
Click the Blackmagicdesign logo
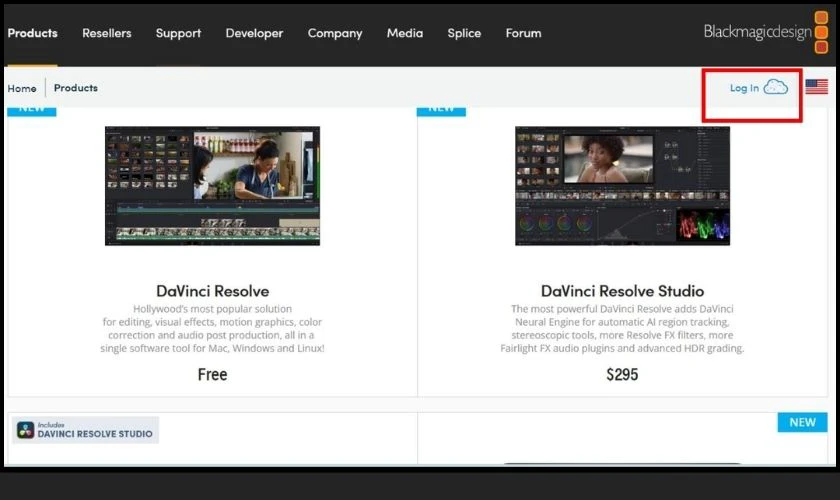(x=766, y=32)
